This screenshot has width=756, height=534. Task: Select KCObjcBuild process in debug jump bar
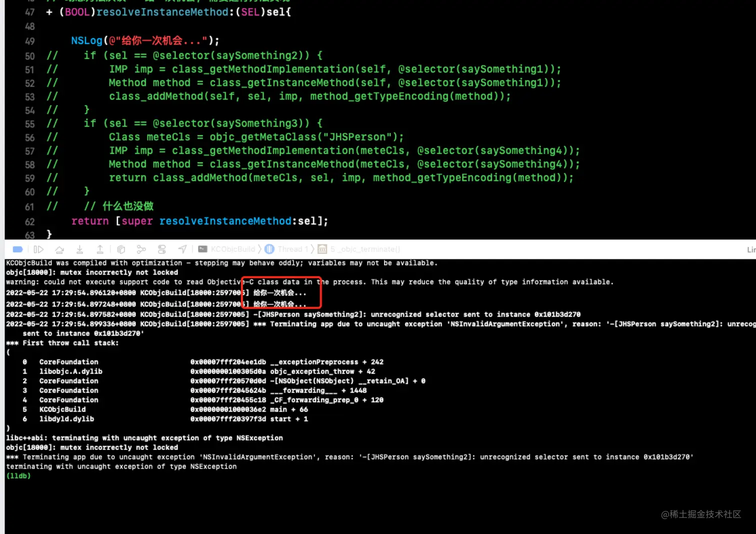(227, 249)
